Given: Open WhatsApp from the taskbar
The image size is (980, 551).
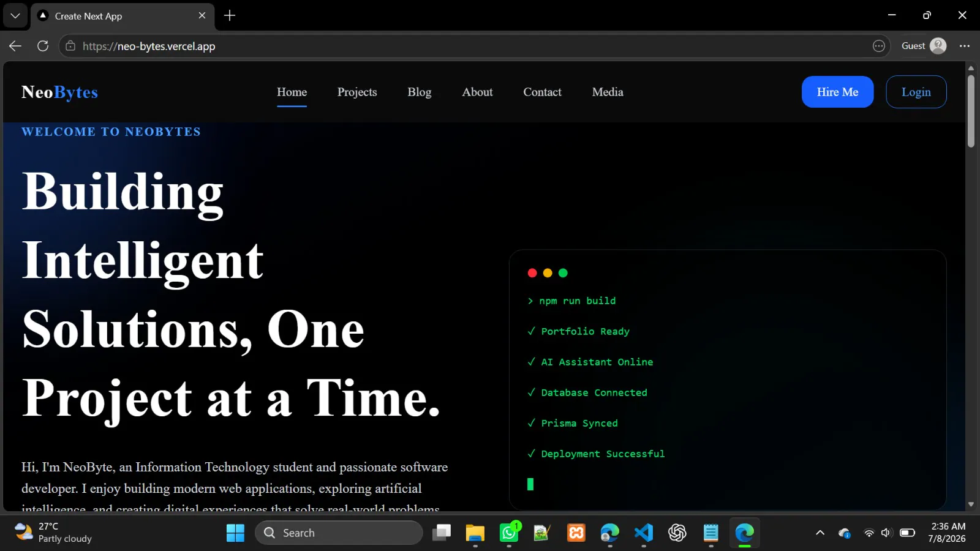Looking at the screenshot, I should [x=509, y=533].
